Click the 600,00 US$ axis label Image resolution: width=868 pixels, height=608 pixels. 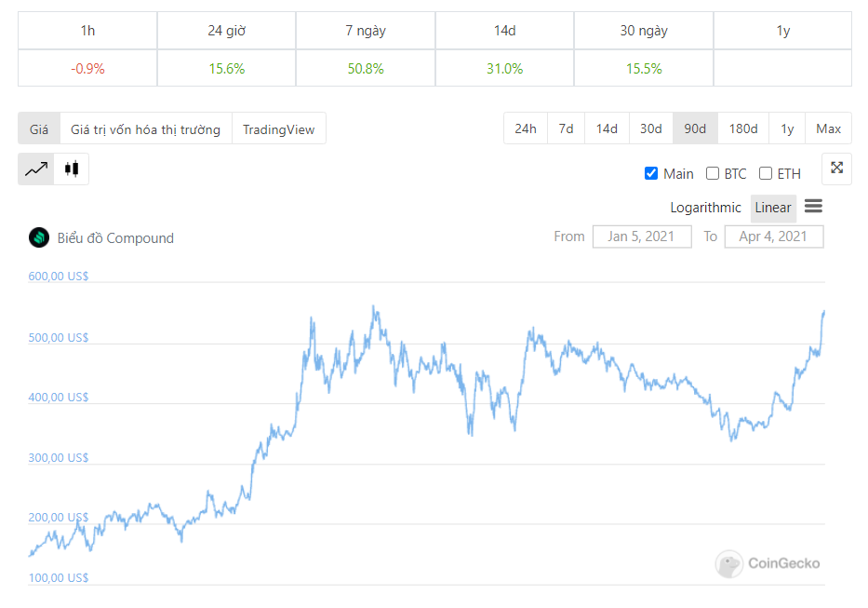(58, 276)
